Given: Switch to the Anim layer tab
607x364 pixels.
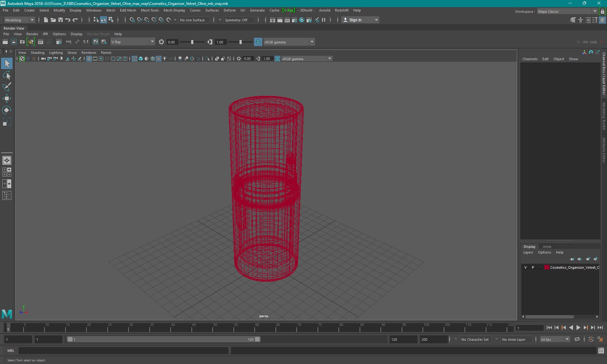Looking at the screenshot, I should (x=547, y=247).
